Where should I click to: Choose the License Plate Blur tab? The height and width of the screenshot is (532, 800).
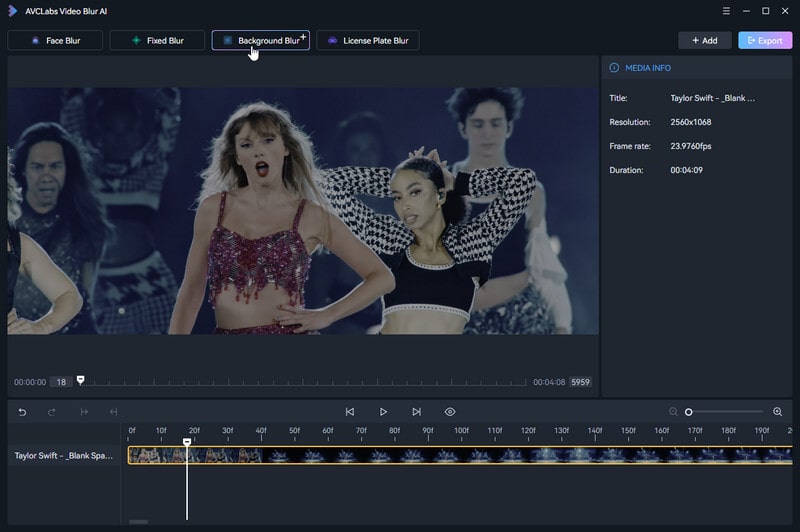tap(368, 40)
